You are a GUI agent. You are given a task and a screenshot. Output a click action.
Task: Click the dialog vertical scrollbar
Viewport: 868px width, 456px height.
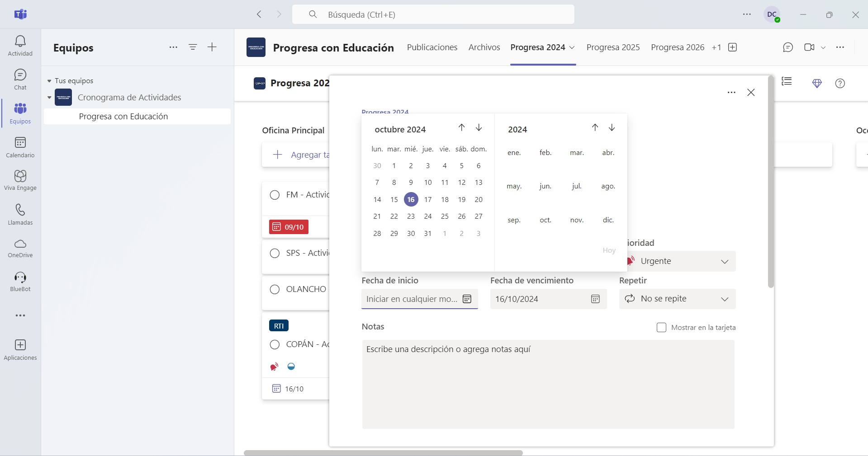click(771, 182)
